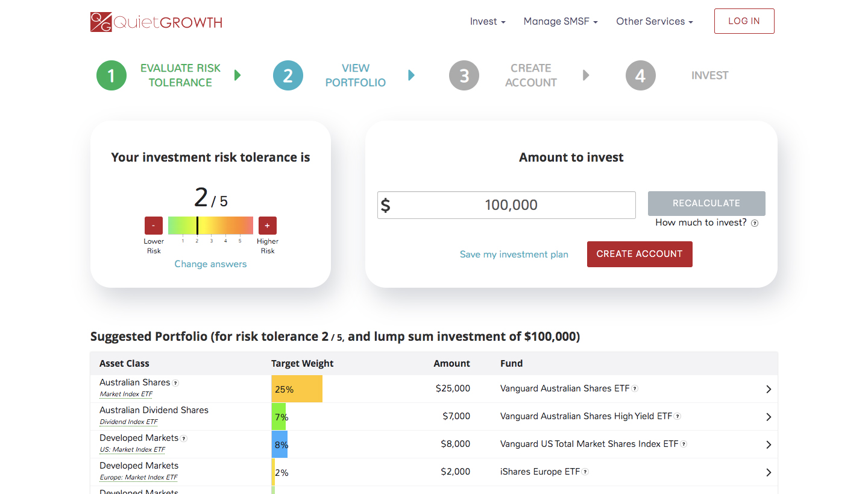The width and height of the screenshot is (868, 494).
Task: Open help icon next to Developed Markets US
Action: (x=184, y=439)
